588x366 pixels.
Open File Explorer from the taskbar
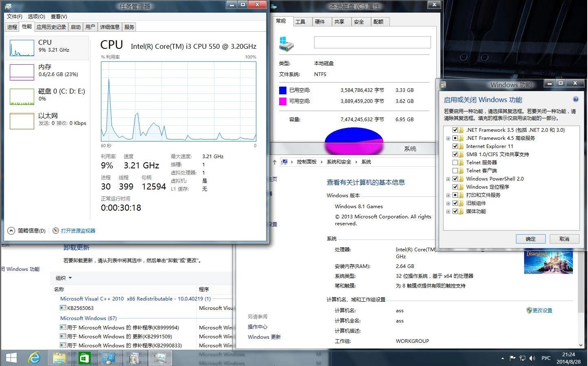click(x=59, y=358)
